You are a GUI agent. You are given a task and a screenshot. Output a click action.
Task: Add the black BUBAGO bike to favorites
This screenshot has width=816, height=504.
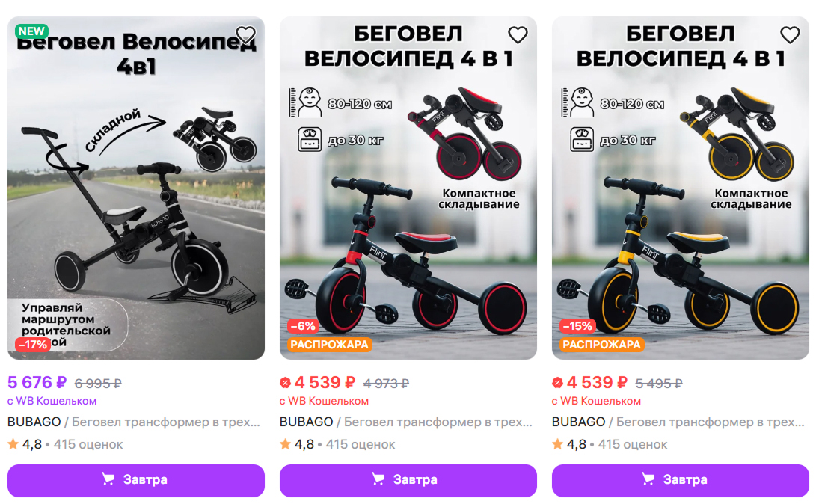(x=245, y=35)
